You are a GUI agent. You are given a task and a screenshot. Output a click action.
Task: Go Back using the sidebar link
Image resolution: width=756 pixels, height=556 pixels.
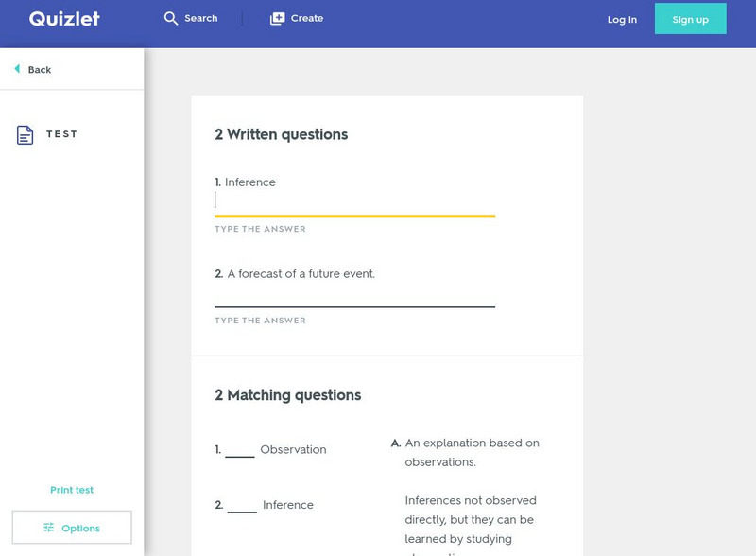(40, 70)
